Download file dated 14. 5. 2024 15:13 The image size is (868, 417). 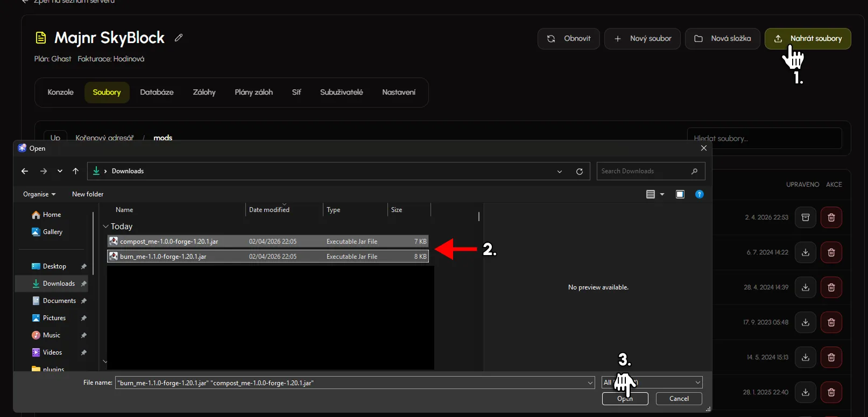806,357
